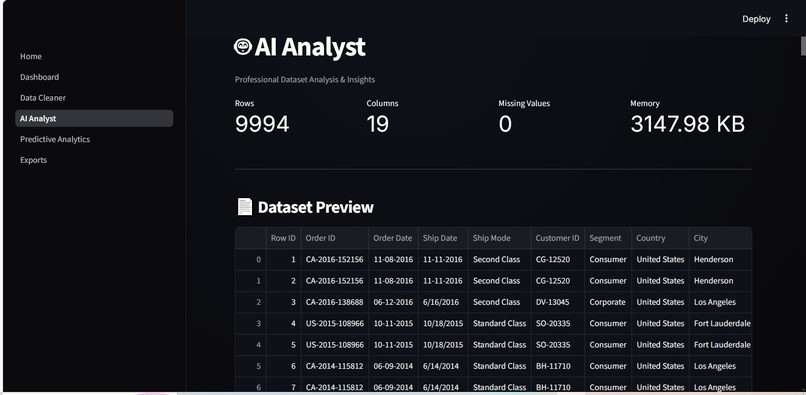Select Fort Lauderdale cell in row index 3
This screenshot has height=395, width=806.
point(721,324)
